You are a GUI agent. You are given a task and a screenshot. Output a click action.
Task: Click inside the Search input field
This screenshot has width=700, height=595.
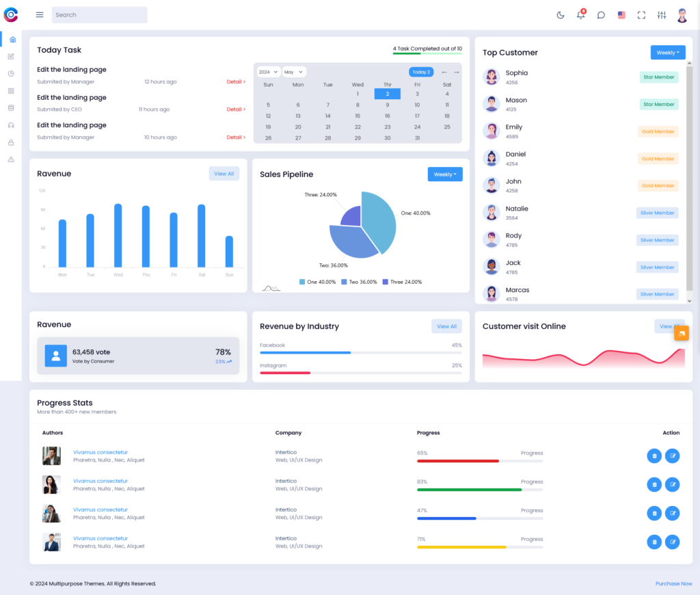[x=99, y=14]
